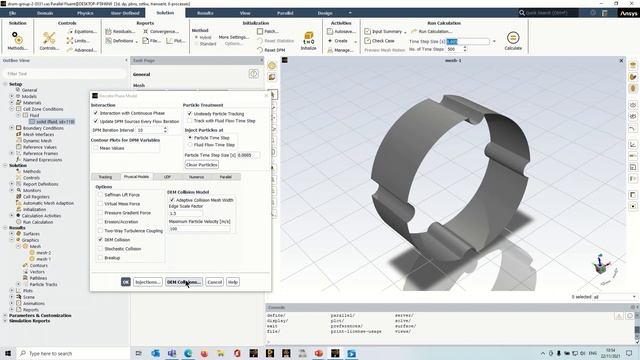Click the DEM Collisions button

[184, 282]
